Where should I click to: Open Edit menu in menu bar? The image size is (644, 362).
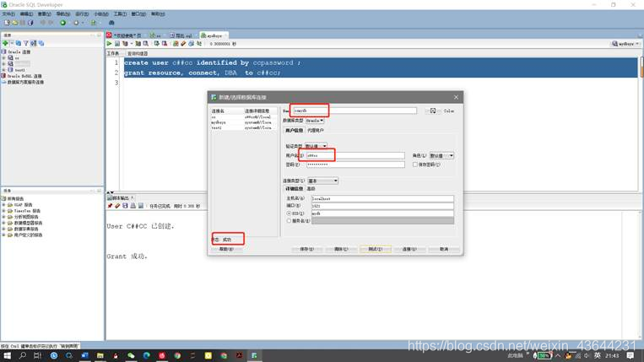(x=26, y=14)
